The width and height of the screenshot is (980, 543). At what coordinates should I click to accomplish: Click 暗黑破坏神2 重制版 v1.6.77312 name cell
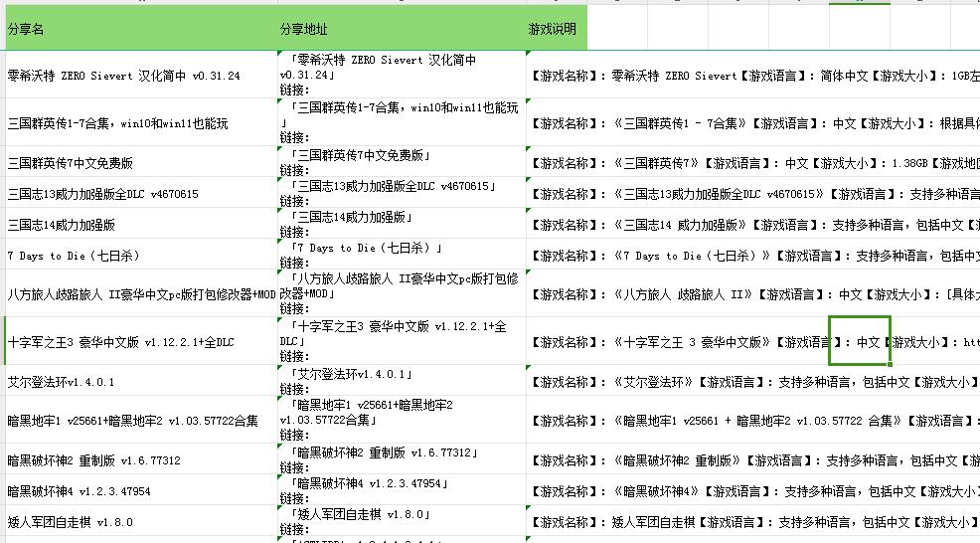click(x=141, y=459)
